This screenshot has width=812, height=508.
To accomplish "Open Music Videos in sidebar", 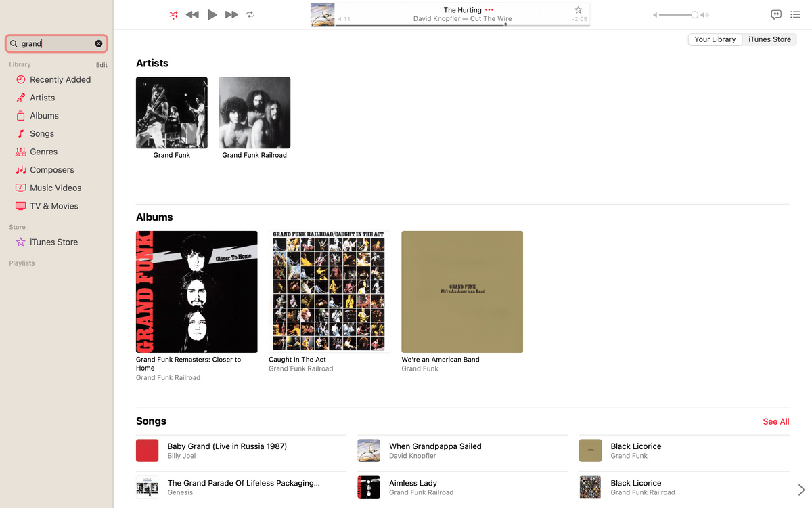I will pos(57,188).
